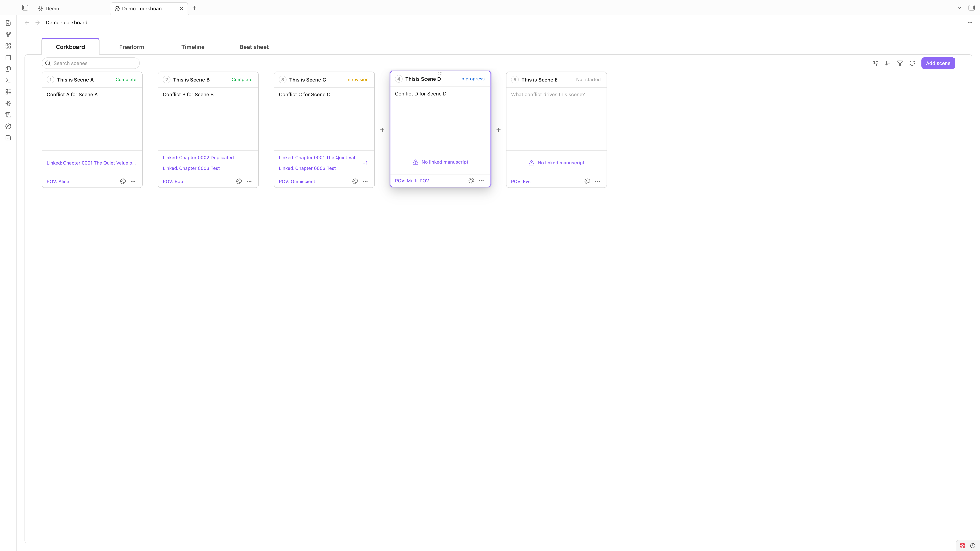The width and height of the screenshot is (980, 551).
Task: Open the In revision status of Scene C
Action: (357, 79)
